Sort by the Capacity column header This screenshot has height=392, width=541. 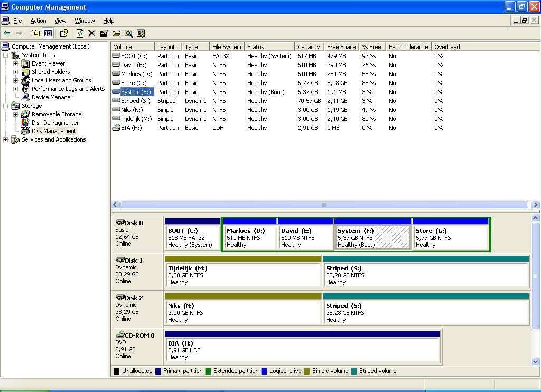pos(309,47)
